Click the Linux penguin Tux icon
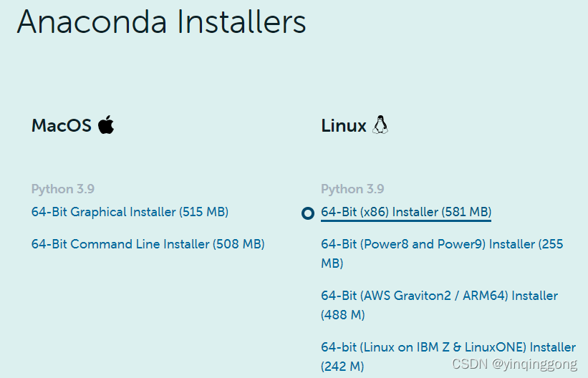 [x=380, y=125]
